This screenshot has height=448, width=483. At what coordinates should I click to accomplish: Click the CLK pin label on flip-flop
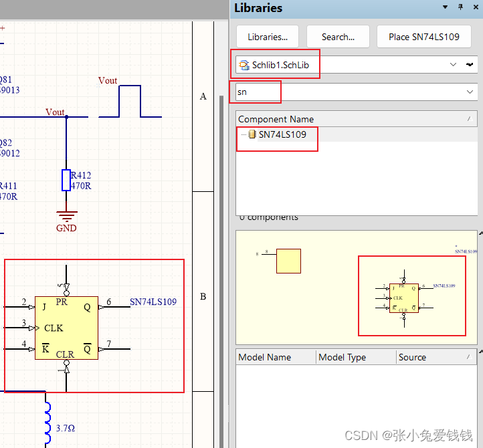[x=54, y=328]
